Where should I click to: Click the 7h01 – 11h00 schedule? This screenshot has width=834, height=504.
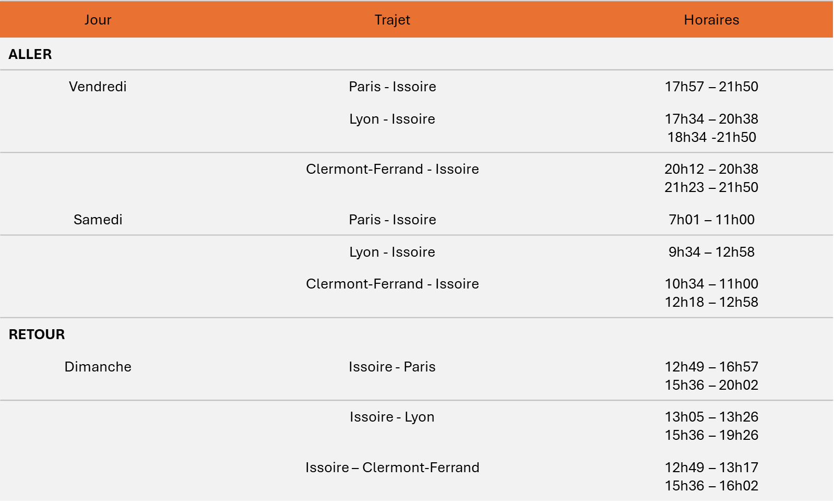pyautogui.click(x=711, y=220)
